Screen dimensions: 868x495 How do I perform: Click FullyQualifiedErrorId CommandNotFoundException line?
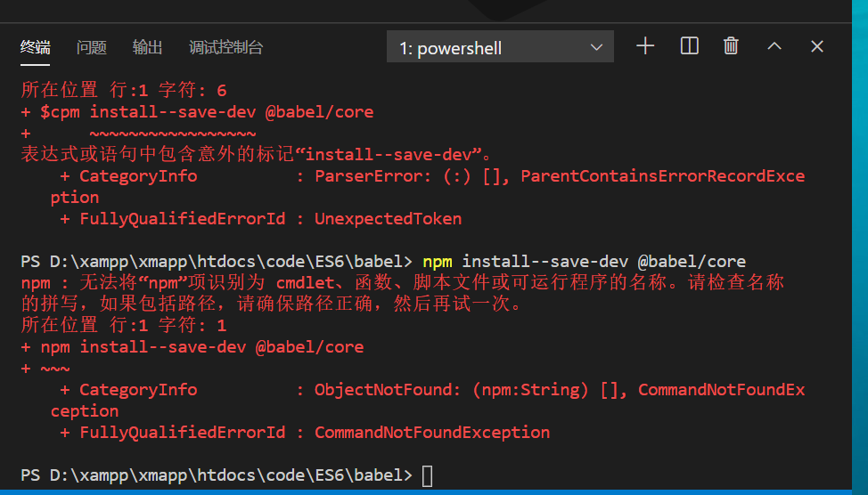click(305, 433)
